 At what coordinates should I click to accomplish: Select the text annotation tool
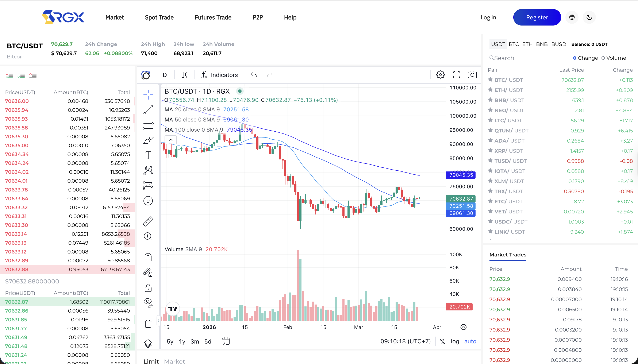[x=148, y=155]
